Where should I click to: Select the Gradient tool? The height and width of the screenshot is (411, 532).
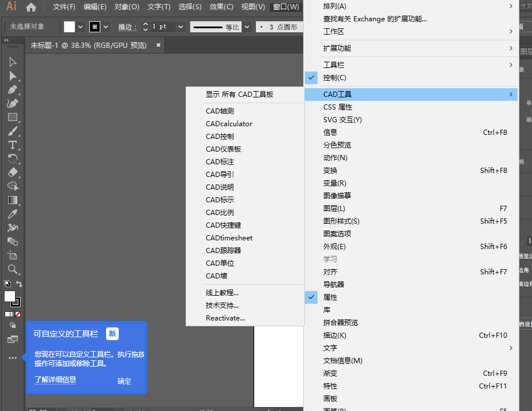pyautogui.click(x=13, y=200)
